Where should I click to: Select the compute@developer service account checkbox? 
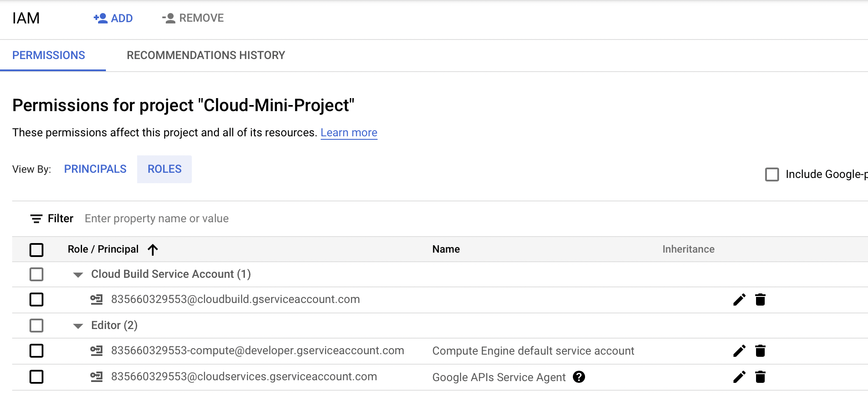[x=36, y=351]
